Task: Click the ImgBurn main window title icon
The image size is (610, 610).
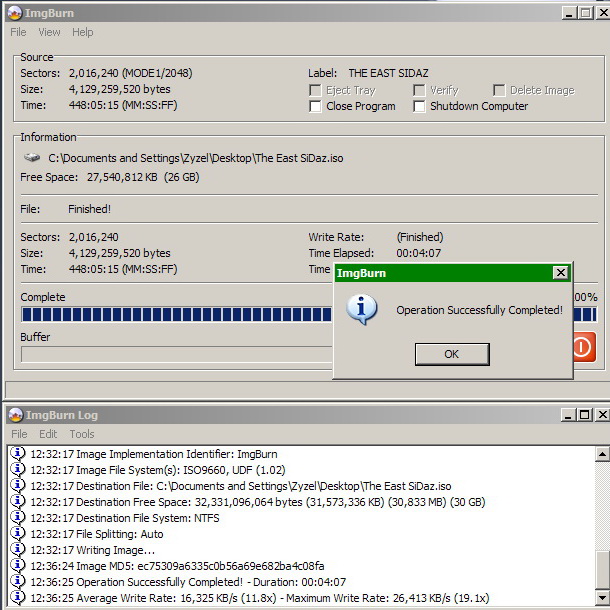Action: 15,13
